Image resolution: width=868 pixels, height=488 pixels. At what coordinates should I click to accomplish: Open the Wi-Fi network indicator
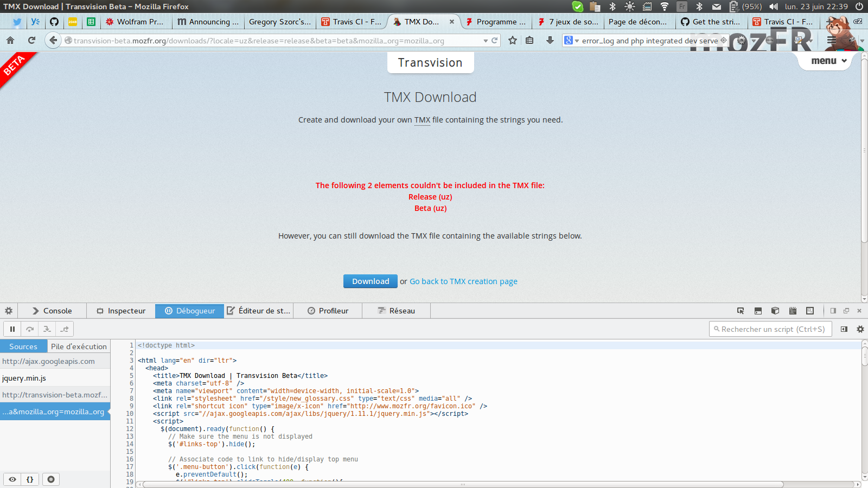click(665, 7)
